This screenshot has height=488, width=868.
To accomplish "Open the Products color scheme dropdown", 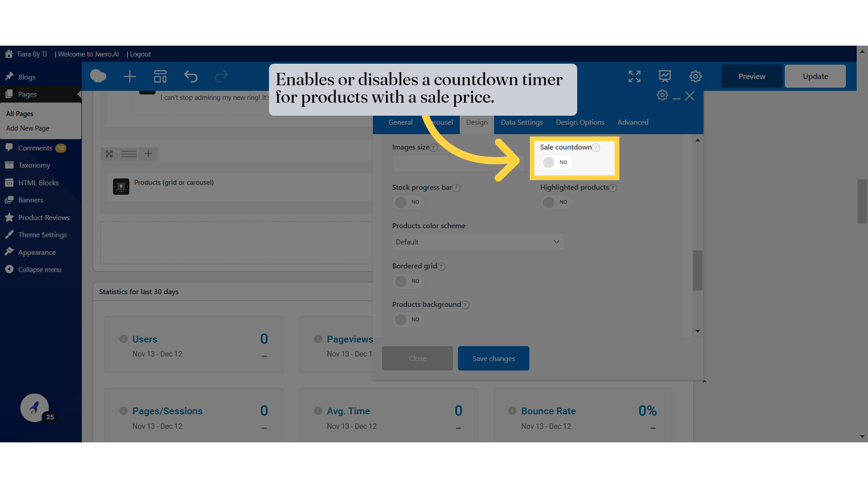I will [478, 242].
